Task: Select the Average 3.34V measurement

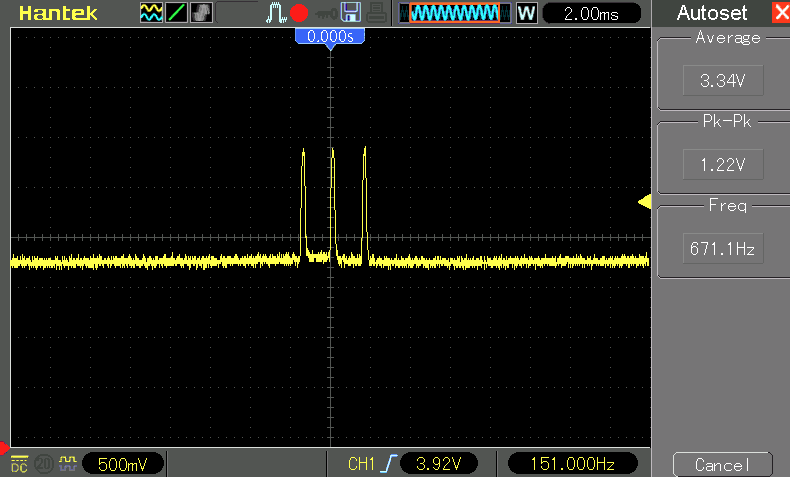Action: pos(720,81)
